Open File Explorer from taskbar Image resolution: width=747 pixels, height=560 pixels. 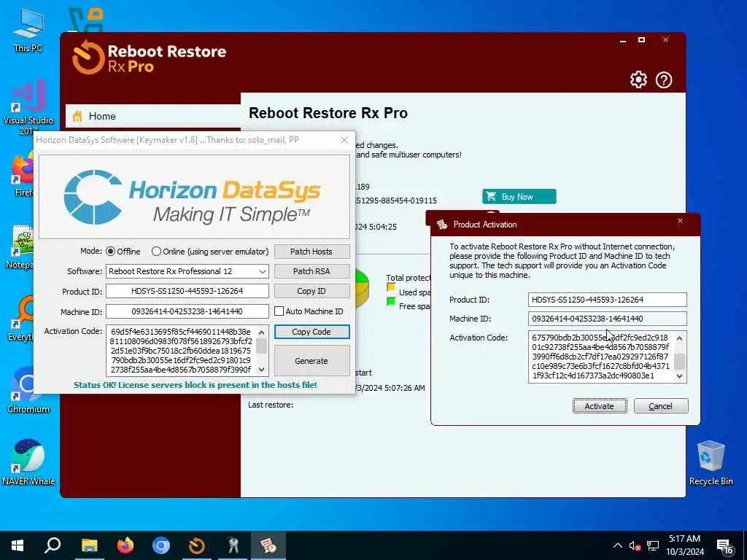point(89,545)
